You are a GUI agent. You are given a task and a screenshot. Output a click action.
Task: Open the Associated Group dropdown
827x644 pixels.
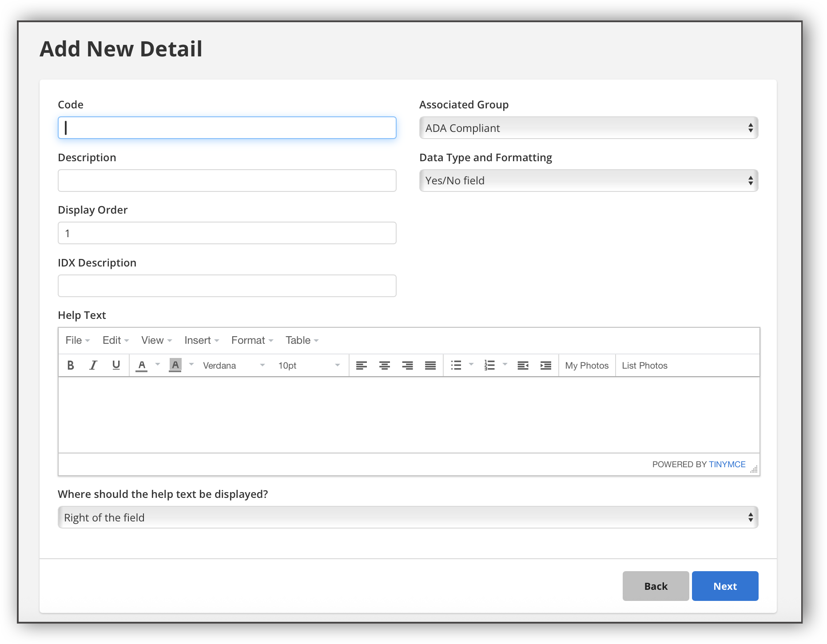point(588,128)
